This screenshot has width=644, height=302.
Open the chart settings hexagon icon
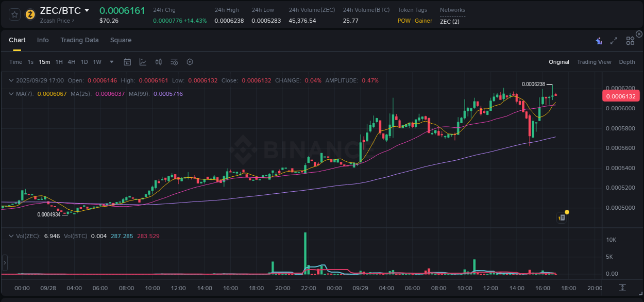pyautogui.click(x=190, y=61)
